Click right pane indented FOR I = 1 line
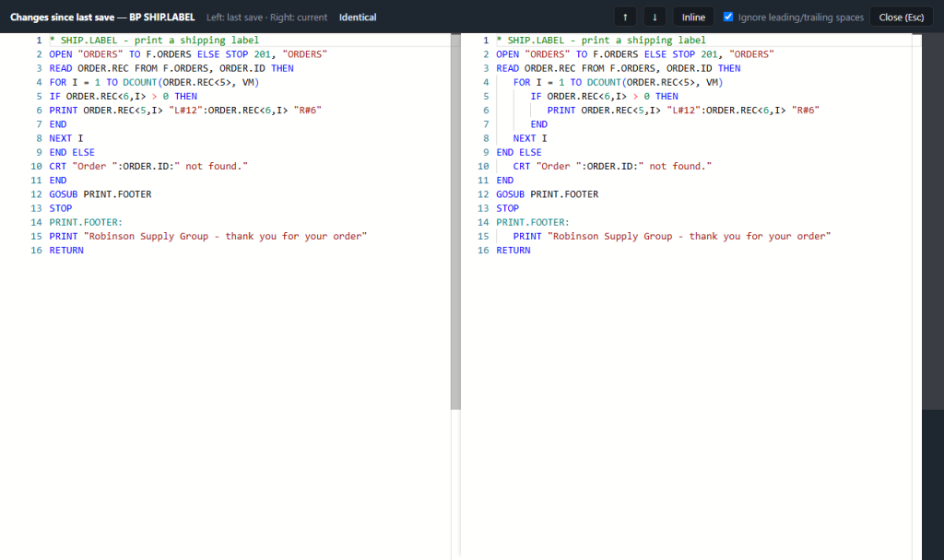 619,82
